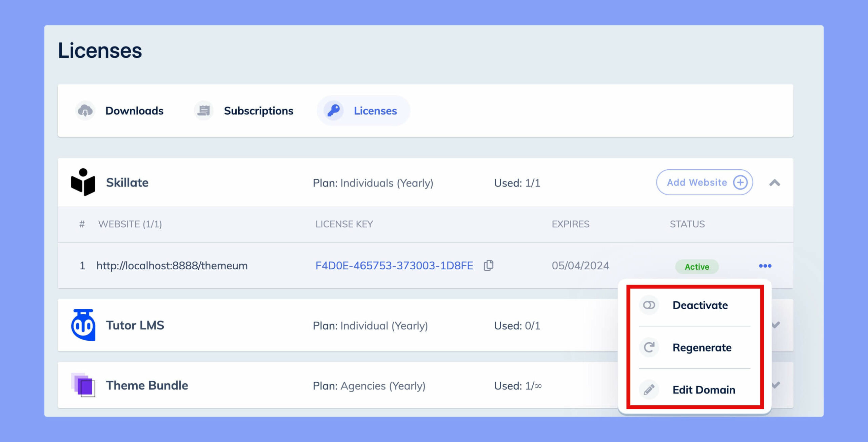Click the Tutor LMS owl logo

(83, 325)
